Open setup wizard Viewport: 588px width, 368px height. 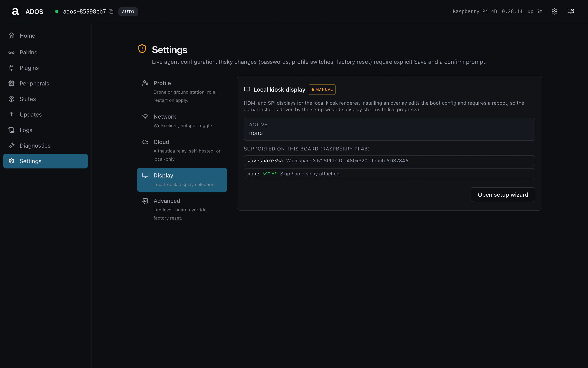point(503,195)
